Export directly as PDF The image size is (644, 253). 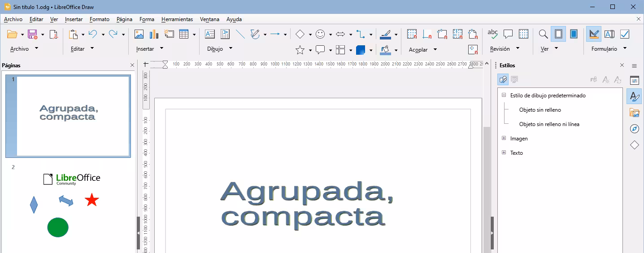tap(53, 34)
